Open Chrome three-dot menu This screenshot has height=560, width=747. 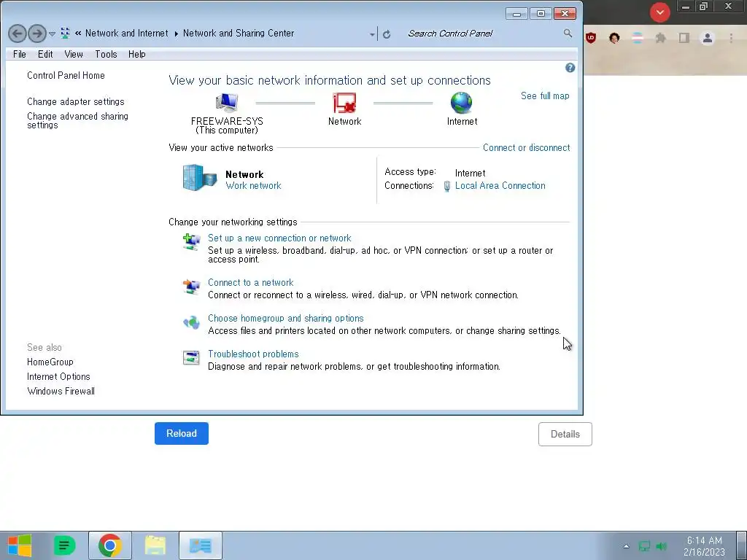point(731,38)
